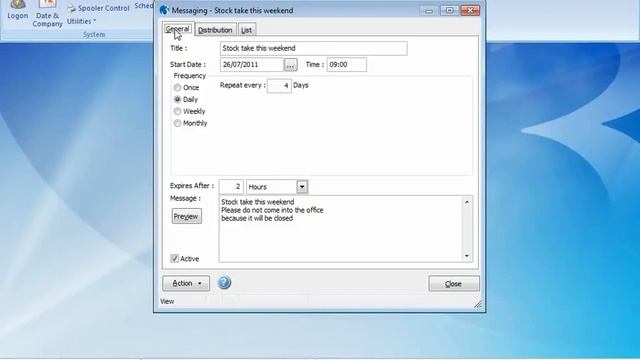Toggle the Active checkbox
The width and height of the screenshot is (640, 360).
[x=175, y=258]
